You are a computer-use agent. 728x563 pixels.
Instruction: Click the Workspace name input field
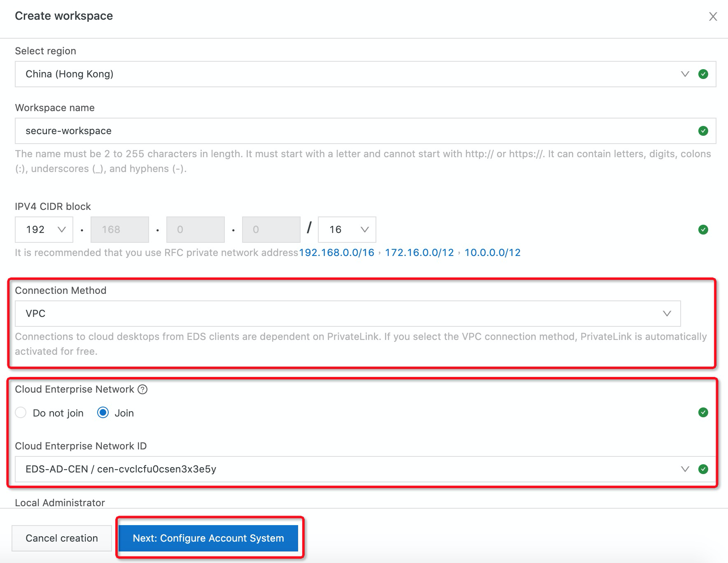coord(365,131)
